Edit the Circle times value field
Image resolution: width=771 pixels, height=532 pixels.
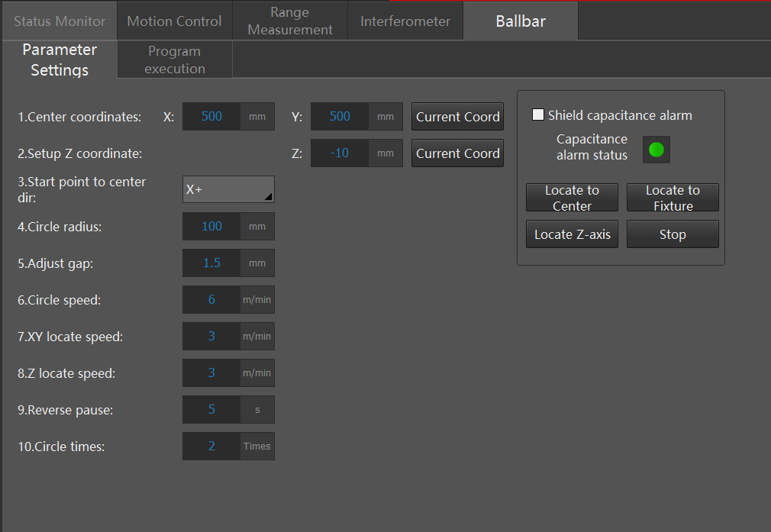click(211, 446)
